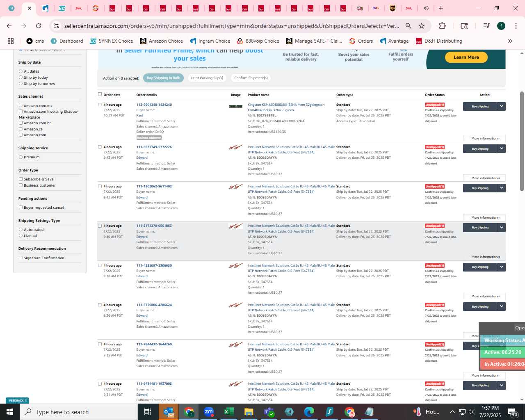Click the browser address bar URL
The width and height of the screenshot is (525, 420).
pyautogui.click(x=232, y=26)
